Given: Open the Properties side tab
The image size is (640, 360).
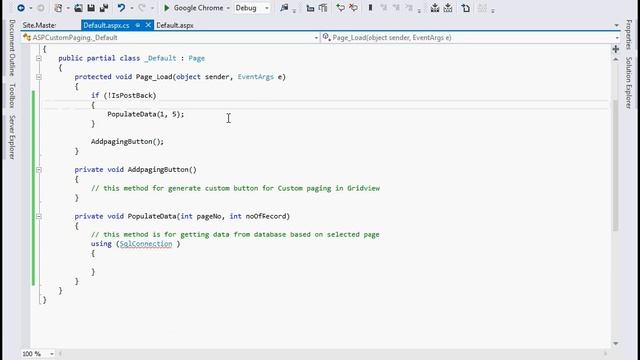Looking at the screenshot, I should point(629,35).
